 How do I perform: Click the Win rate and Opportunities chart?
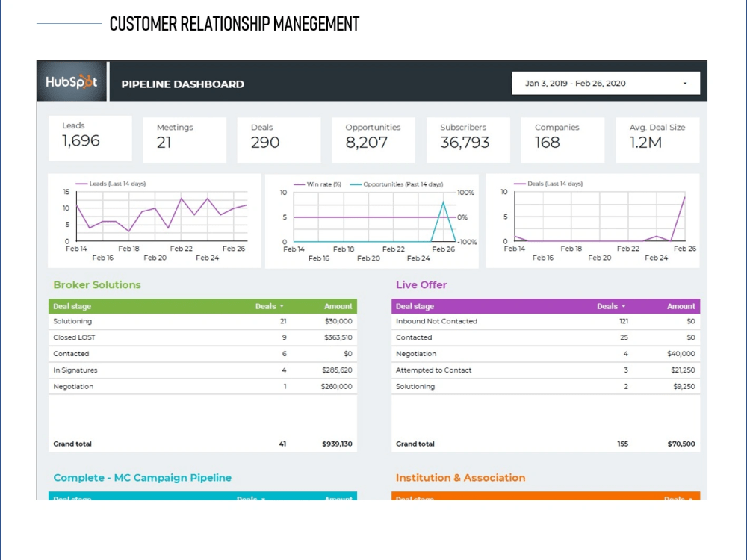point(371,221)
